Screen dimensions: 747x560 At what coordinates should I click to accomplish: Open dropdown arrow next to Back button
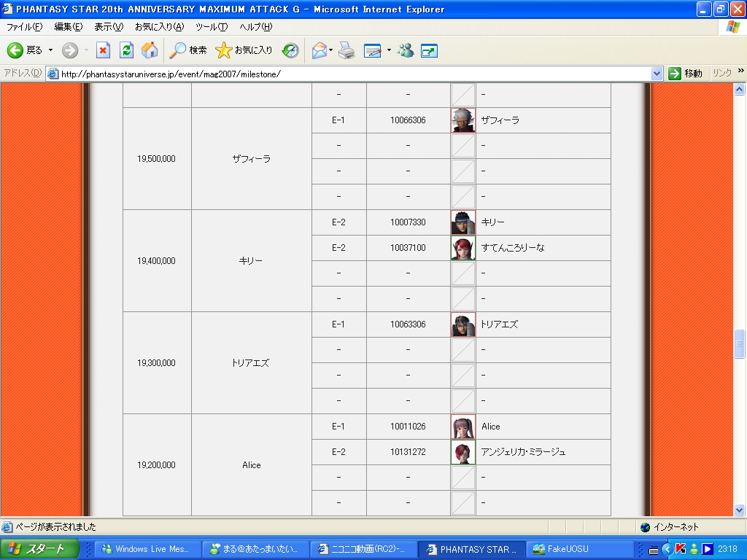tap(50, 50)
